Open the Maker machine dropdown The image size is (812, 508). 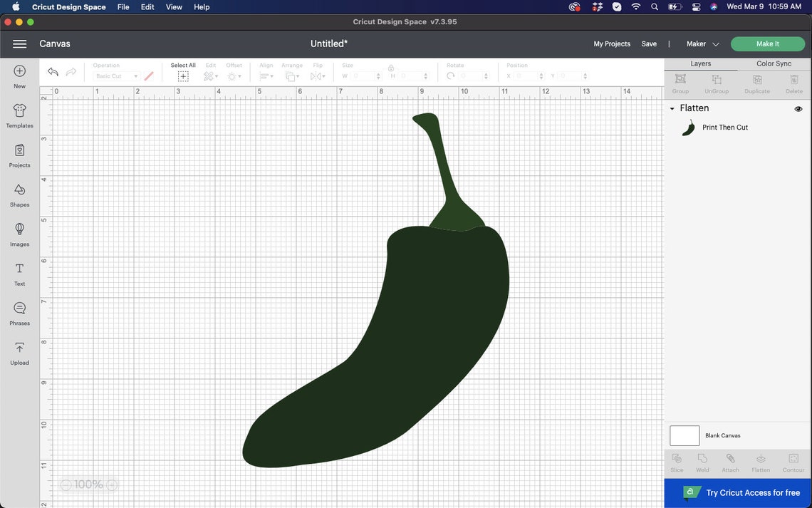702,43
